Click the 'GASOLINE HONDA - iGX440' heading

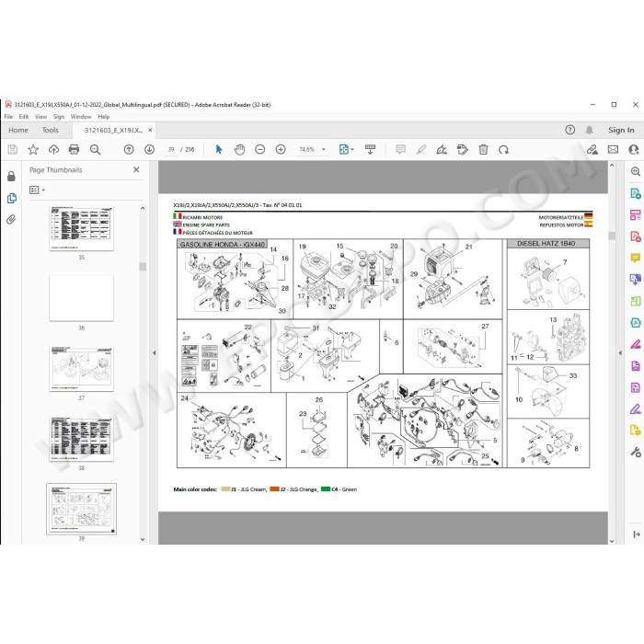point(223,245)
